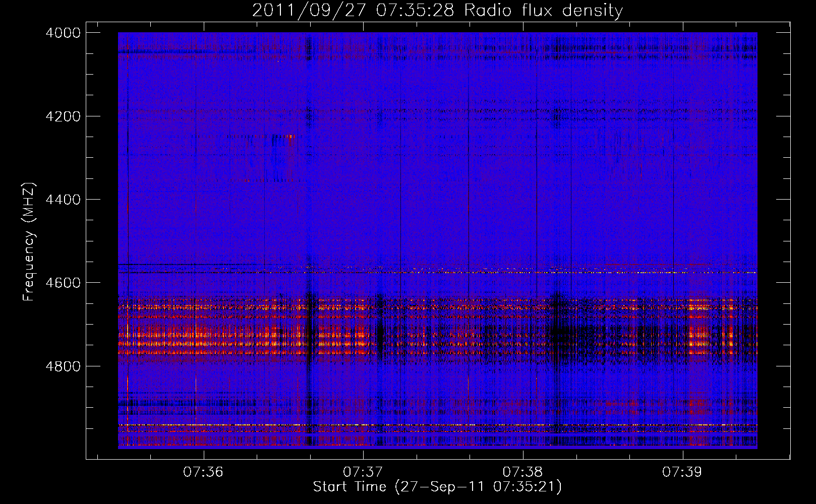Click the 07:39 time tick label
The image size is (816, 504).
click(682, 472)
